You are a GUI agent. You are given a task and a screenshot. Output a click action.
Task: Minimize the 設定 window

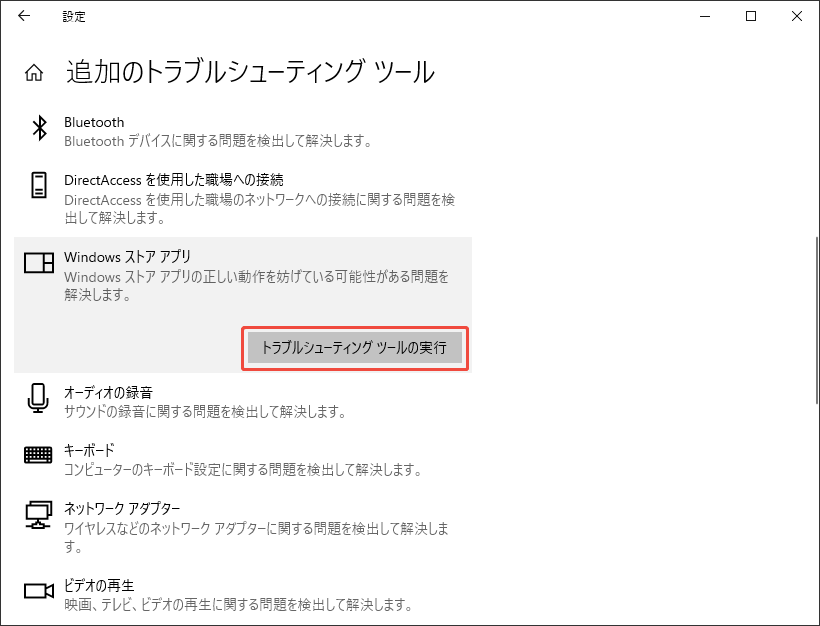tap(705, 16)
